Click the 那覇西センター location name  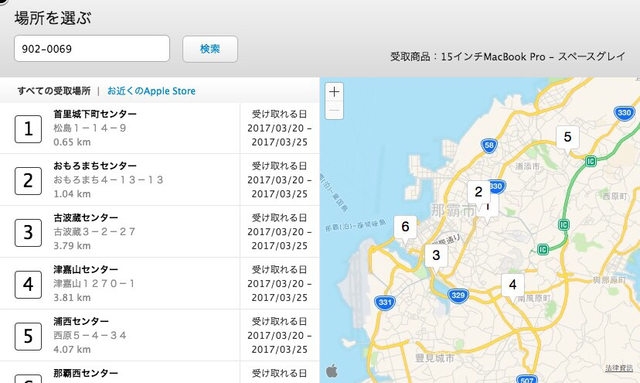[86, 373]
